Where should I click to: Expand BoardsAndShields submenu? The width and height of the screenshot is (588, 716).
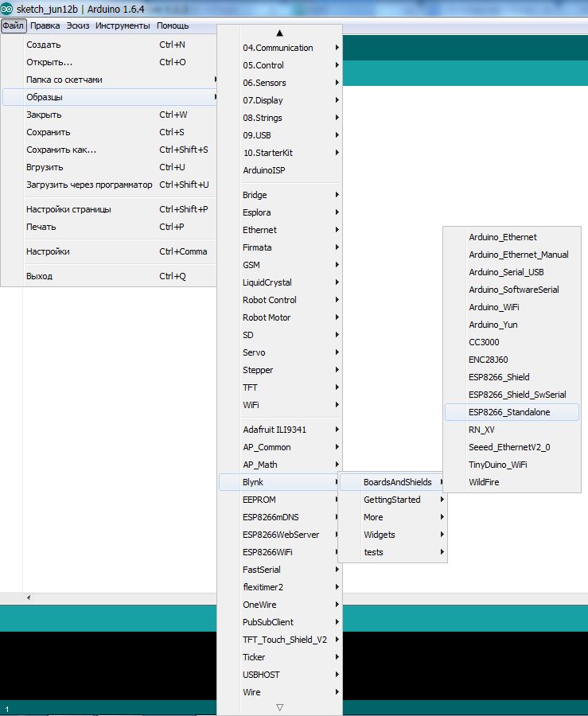pos(392,482)
